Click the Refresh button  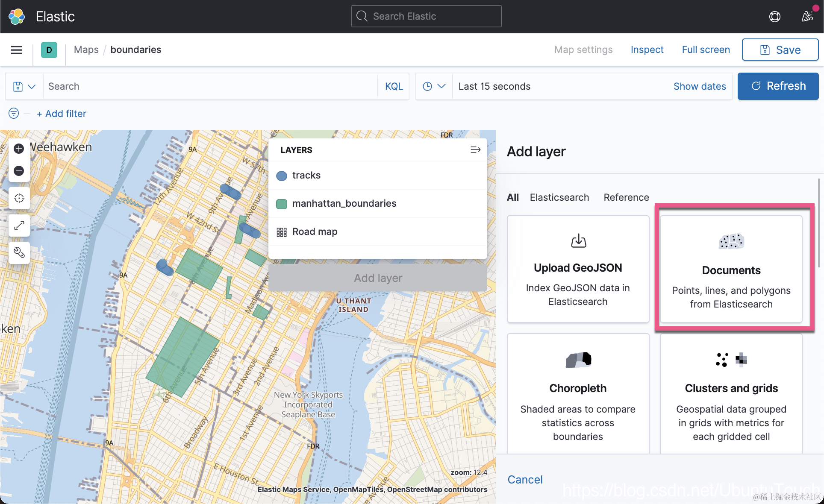coord(778,86)
